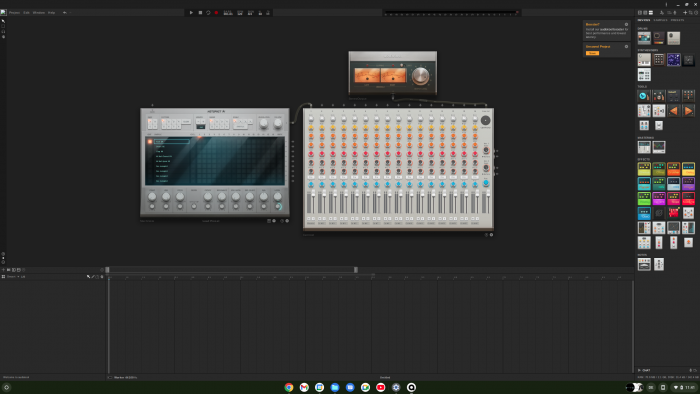Select the headphones tool in the left toolbar

(3, 32)
